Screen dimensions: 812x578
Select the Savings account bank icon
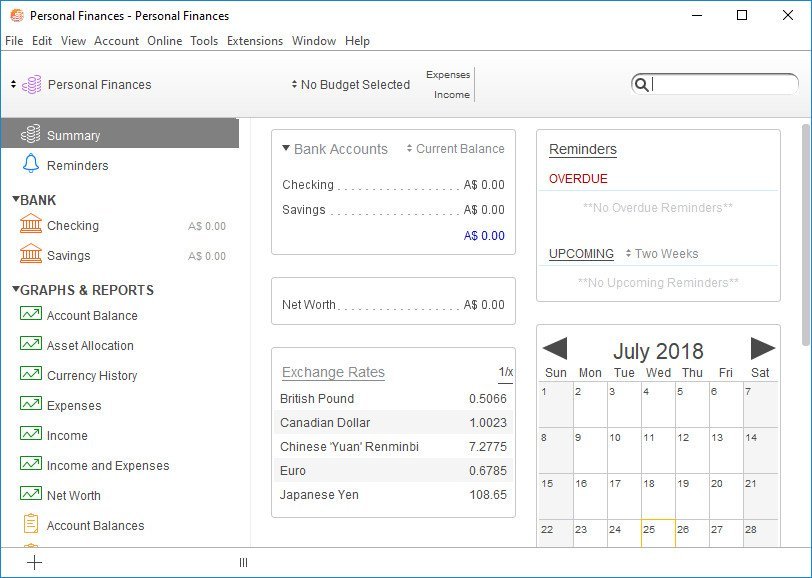coord(30,255)
